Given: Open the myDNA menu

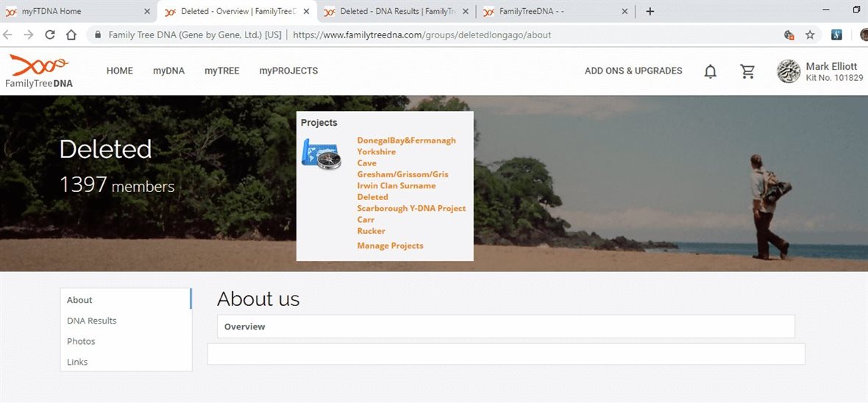Looking at the screenshot, I should coord(168,71).
